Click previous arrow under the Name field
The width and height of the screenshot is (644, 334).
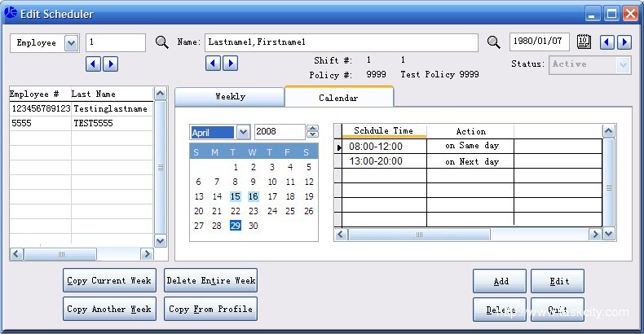(x=214, y=63)
